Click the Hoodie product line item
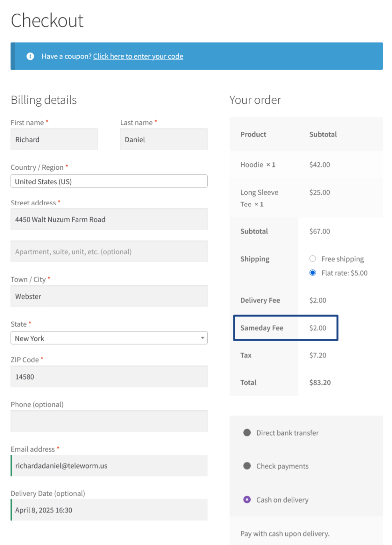 pos(258,165)
